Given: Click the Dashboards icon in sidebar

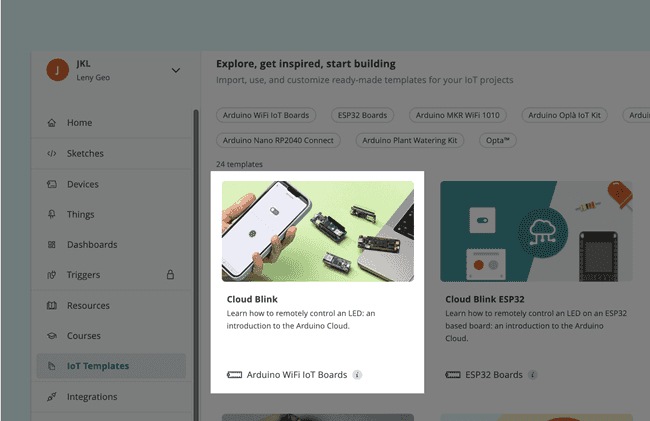Looking at the screenshot, I should coord(51,245).
